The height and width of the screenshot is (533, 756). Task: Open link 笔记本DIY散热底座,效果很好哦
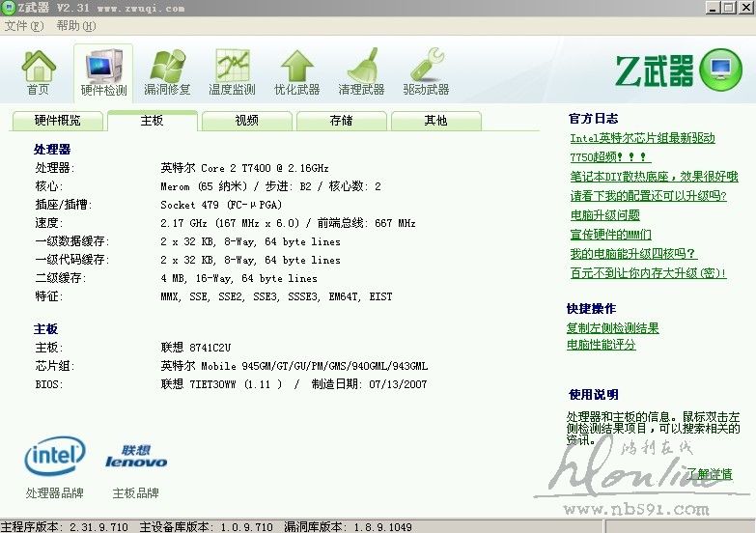[654, 177]
